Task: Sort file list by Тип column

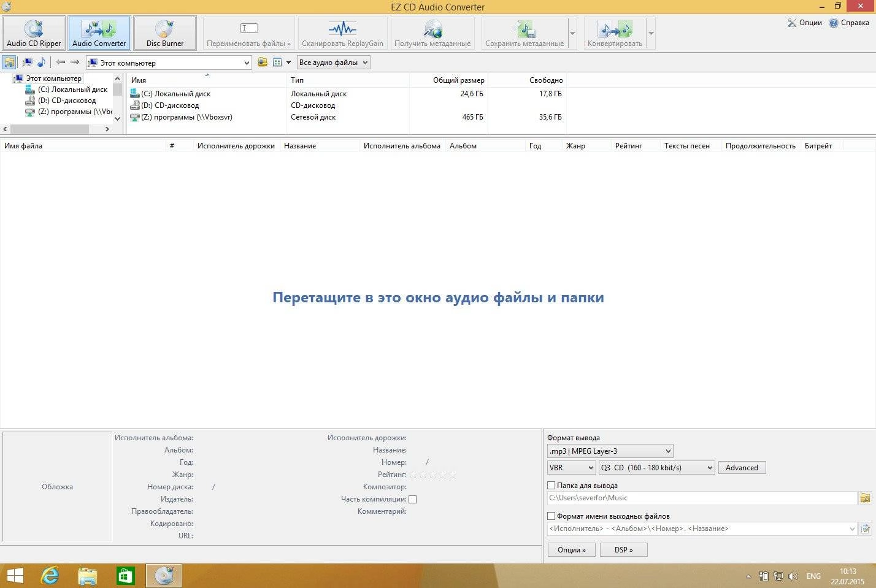Action: pos(348,80)
